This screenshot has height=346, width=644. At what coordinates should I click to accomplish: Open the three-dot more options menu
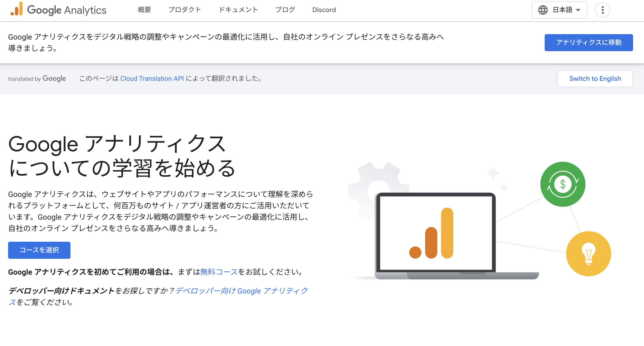tap(603, 10)
